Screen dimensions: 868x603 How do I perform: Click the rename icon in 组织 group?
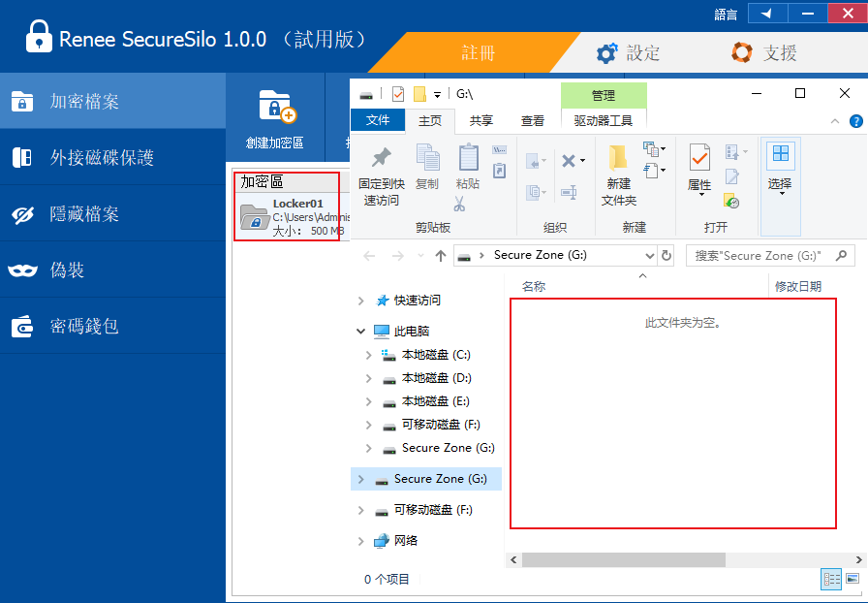click(569, 192)
